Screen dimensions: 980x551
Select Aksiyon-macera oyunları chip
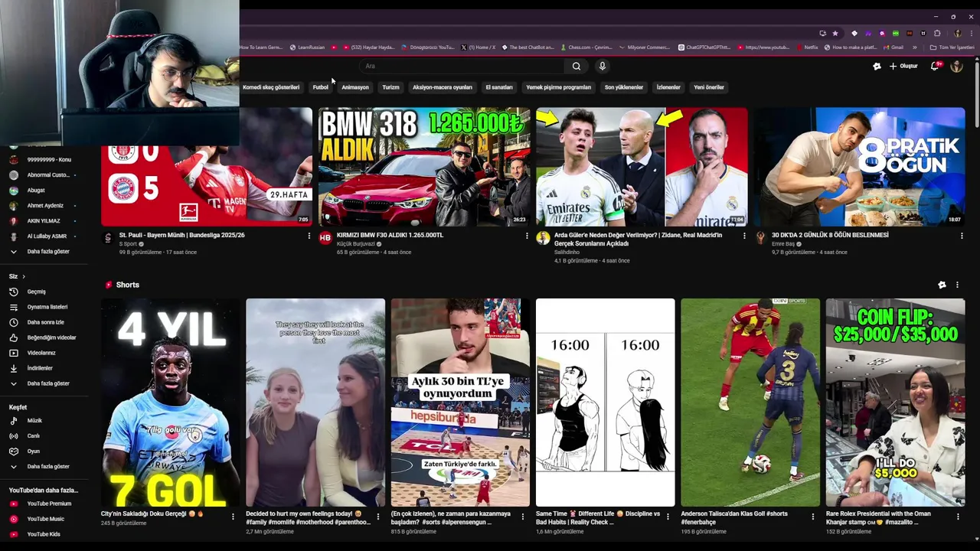(x=443, y=87)
